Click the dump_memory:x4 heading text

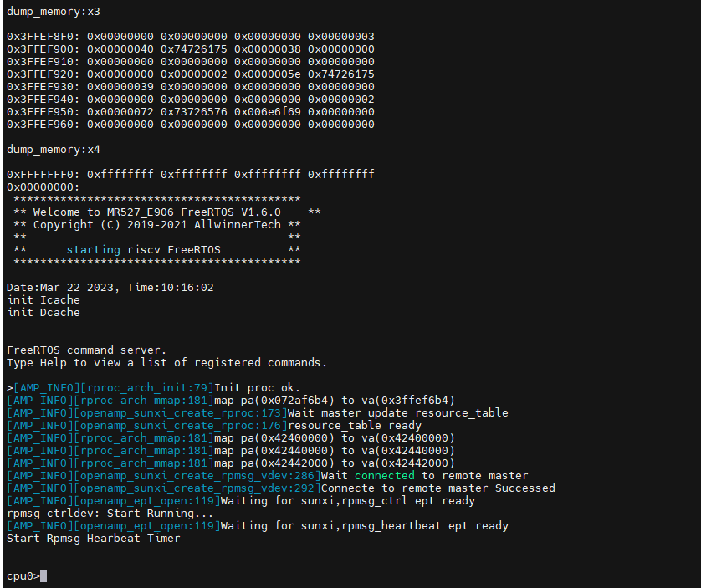coord(54,150)
